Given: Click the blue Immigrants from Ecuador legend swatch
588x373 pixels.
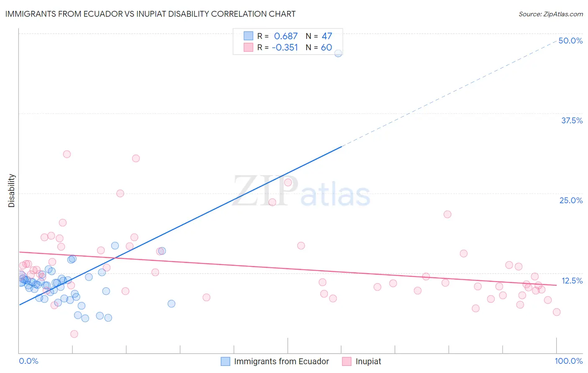Looking at the screenshot, I should pyautogui.click(x=225, y=361).
